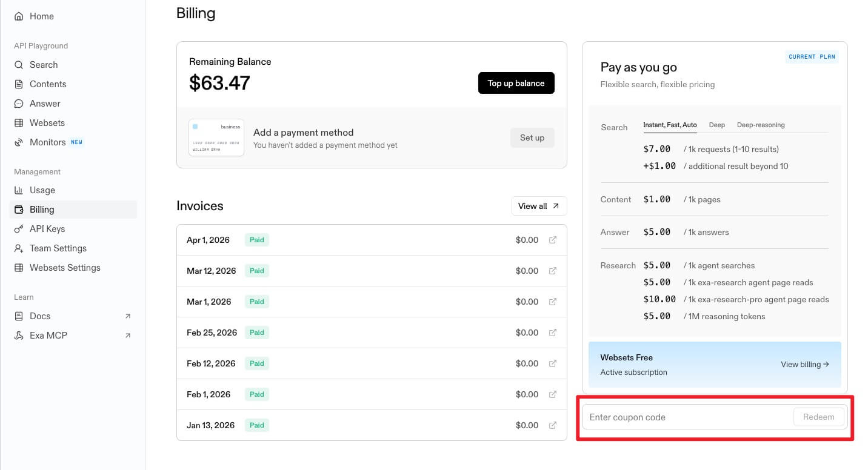
Task: Click the Top up balance button
Action: 516,83
